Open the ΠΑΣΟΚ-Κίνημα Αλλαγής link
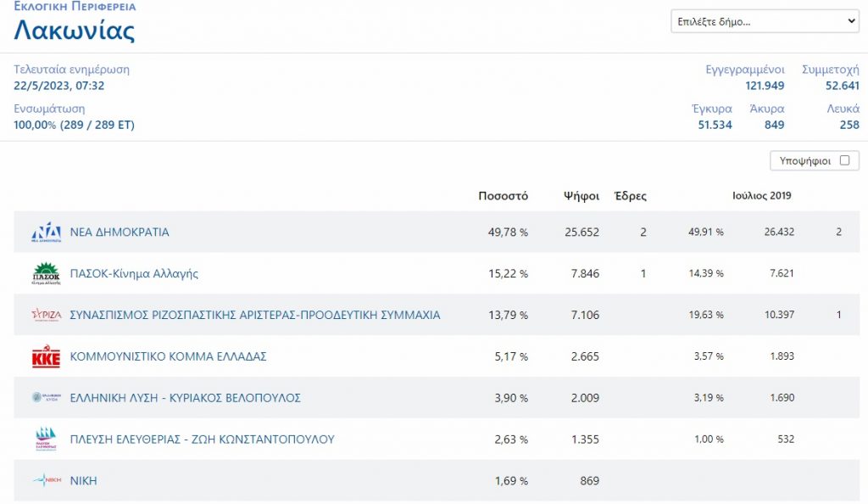This screenshot has height=504, width=868. pos(134,273)
